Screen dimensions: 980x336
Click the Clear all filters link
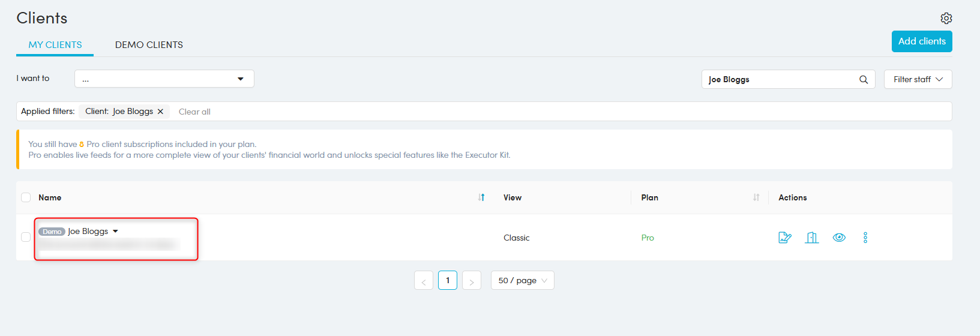tap(194, 112)
